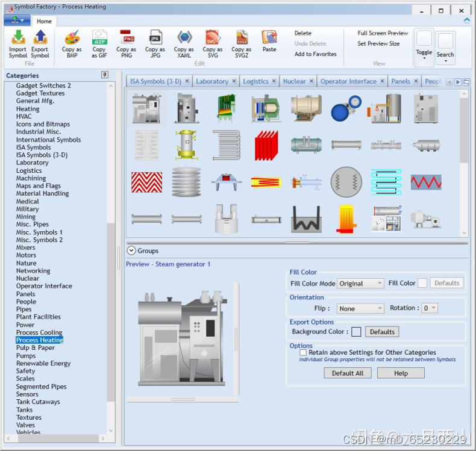Viewport: 476px width, 451px height.
Task: Click the Default All button
Action: click(x=348, y=373)
